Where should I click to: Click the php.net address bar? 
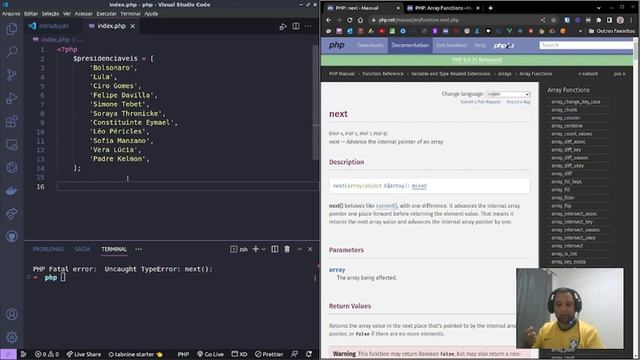(419, 20)
